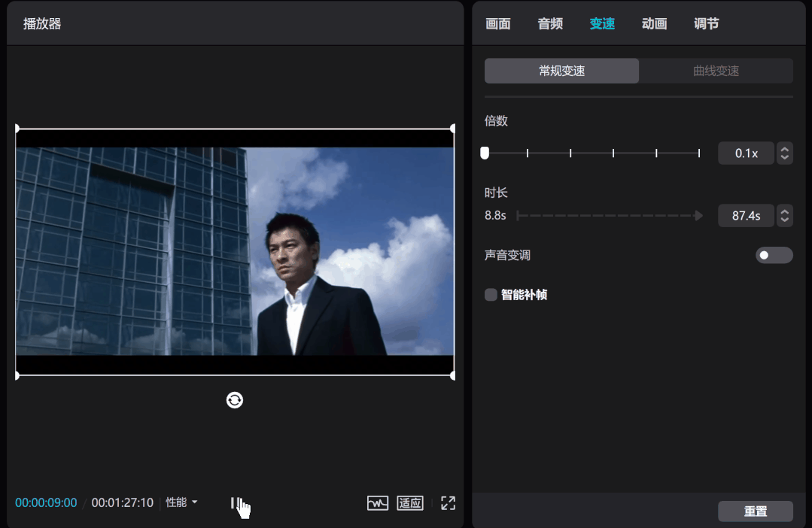Click the 适应 fit-to-window button
This screenshot has height=528, width=812.
click(x=410, y=502)
